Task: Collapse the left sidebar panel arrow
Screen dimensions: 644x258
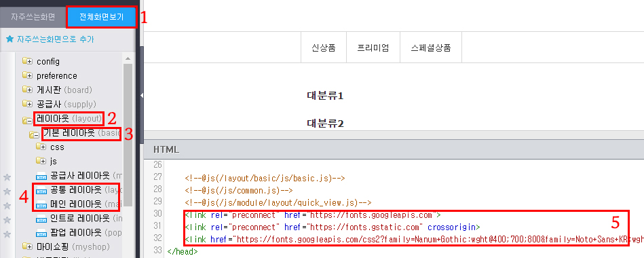Action: pyautogui.click(x=142, y=95)
